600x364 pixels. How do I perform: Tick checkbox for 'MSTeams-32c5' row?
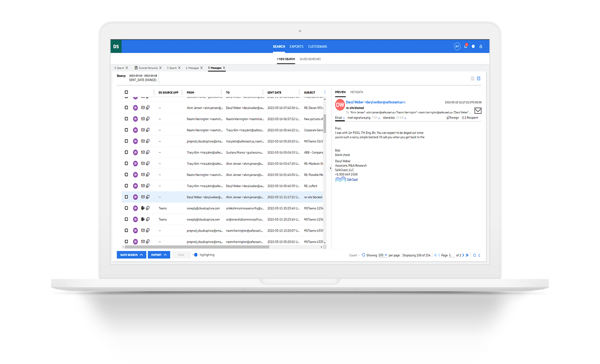point(126,141)
